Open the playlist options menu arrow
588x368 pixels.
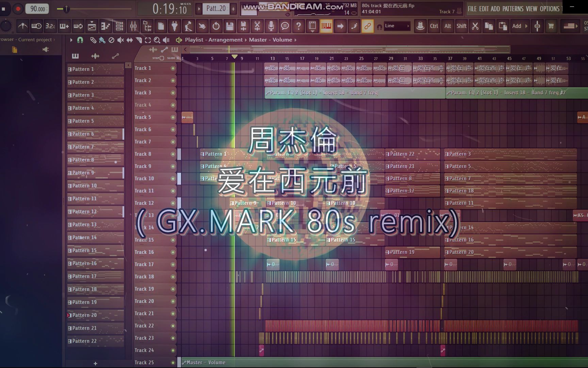click(x=71, y=40)
